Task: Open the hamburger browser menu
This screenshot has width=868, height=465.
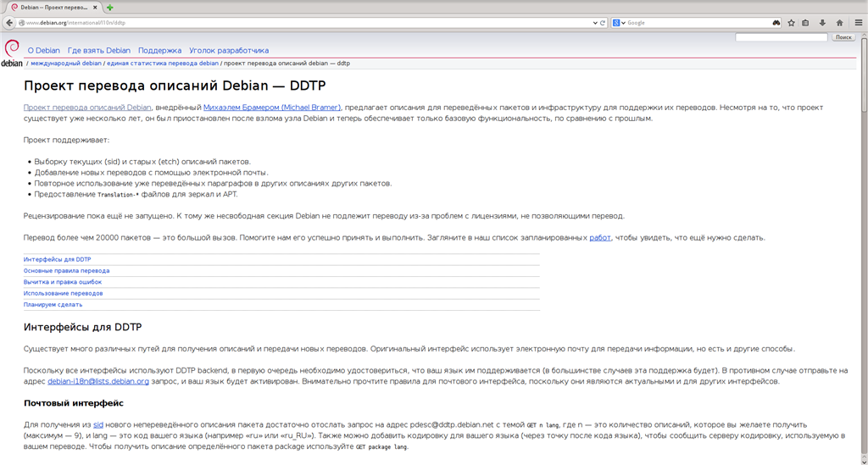Action: (x=859, y=23)
